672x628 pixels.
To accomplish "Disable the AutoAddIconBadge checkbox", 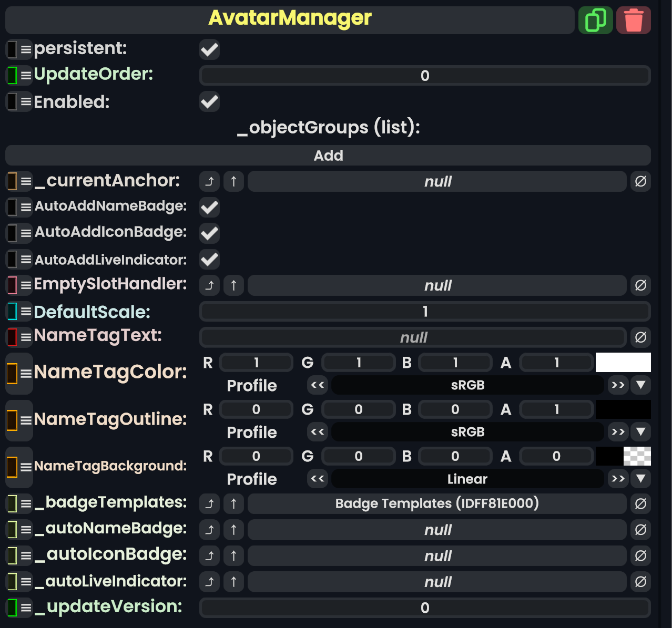I will tap(209, 233).
